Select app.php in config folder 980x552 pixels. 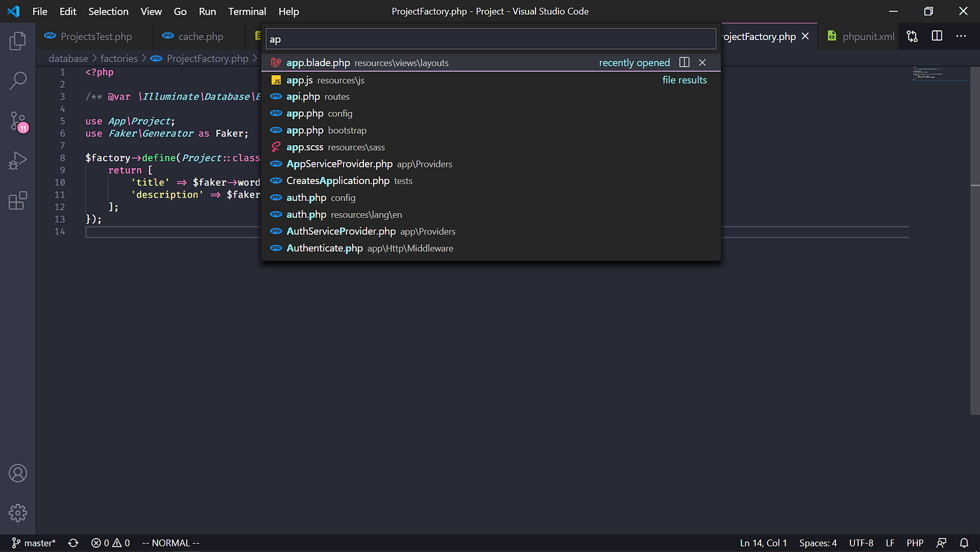point(491,113)
